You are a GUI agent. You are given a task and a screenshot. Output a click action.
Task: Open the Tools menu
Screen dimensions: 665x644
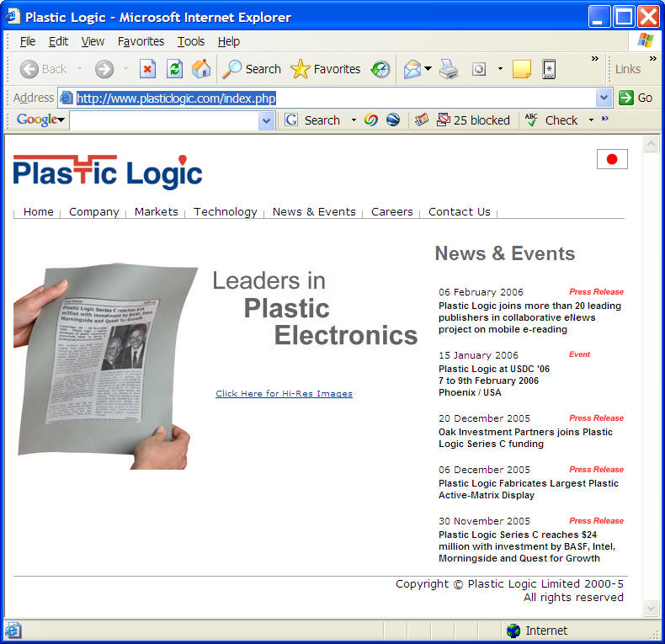pyautogui.click(x=191, y=41)
